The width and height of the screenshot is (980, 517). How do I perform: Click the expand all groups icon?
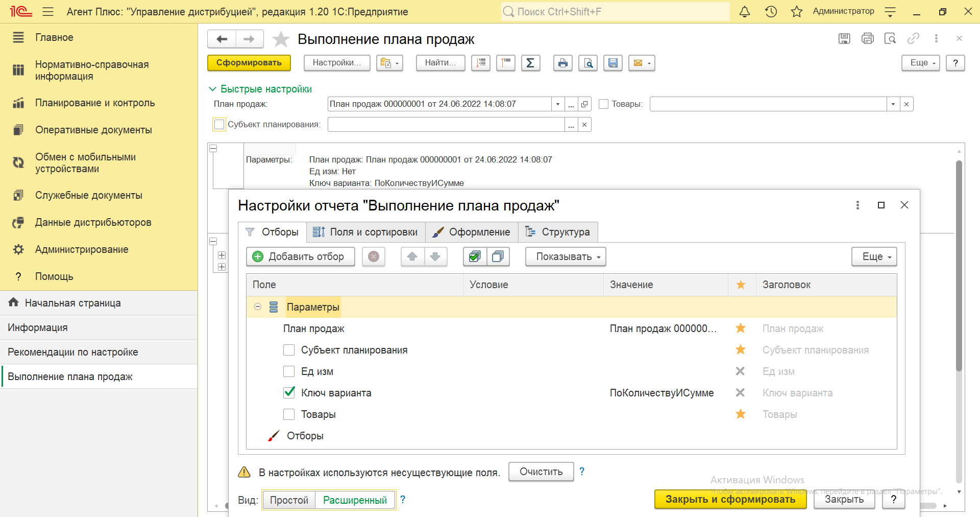click(x=481, y=63)
